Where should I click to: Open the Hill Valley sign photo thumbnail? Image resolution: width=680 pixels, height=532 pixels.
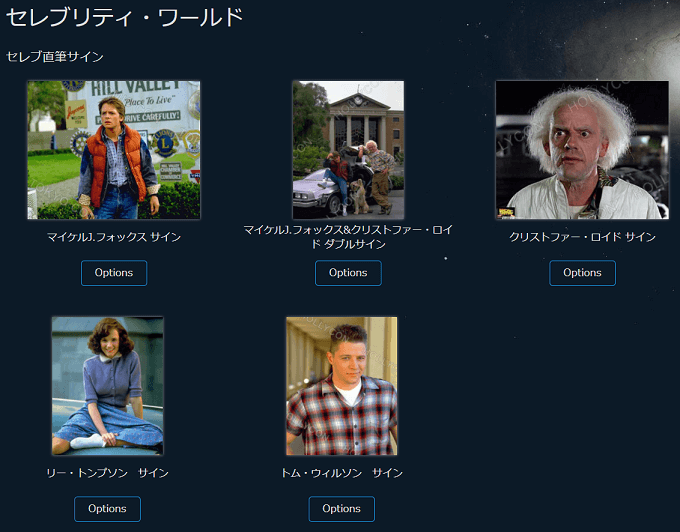click(114, 150)
